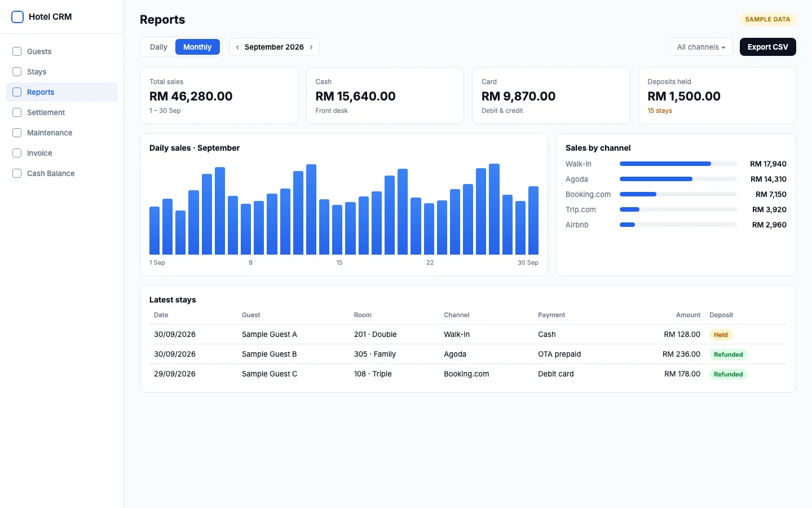Go to next month with right chevron
Viewport: 812px width, 508px height.
pos(311,47)
